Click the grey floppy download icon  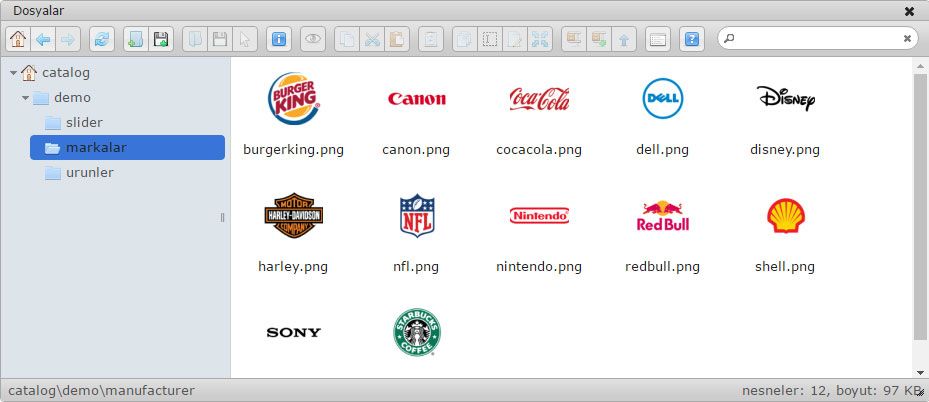(x=220, y=40)
